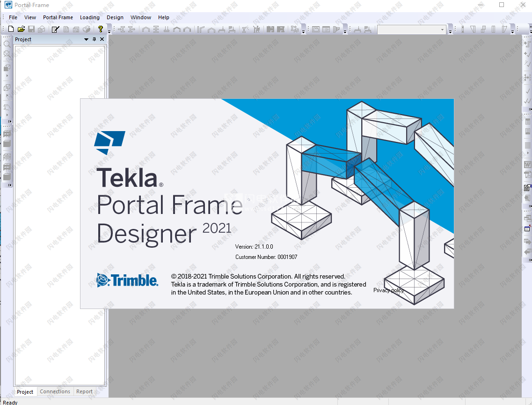Open help with the yellow question mark icon
This screenshot has width=532, height=405.
(x=101, y=29)
